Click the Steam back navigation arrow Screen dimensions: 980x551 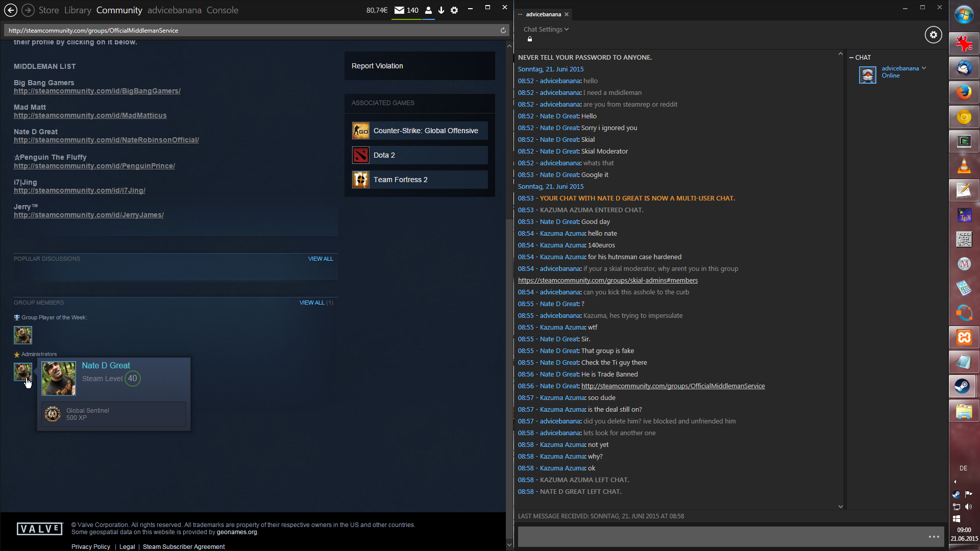(11, 10)
